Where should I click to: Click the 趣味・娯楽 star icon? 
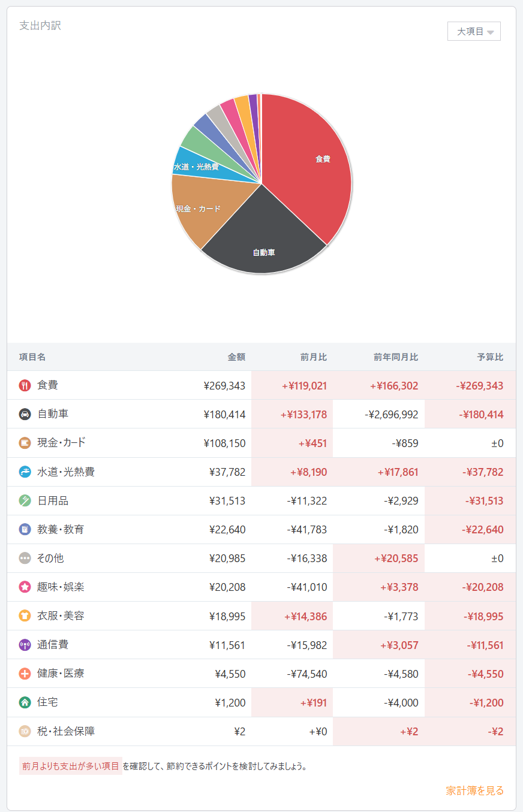(25, 587)
